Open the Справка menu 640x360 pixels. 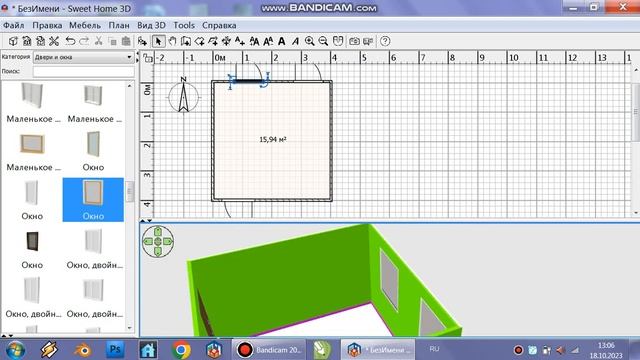coord(219,25)
